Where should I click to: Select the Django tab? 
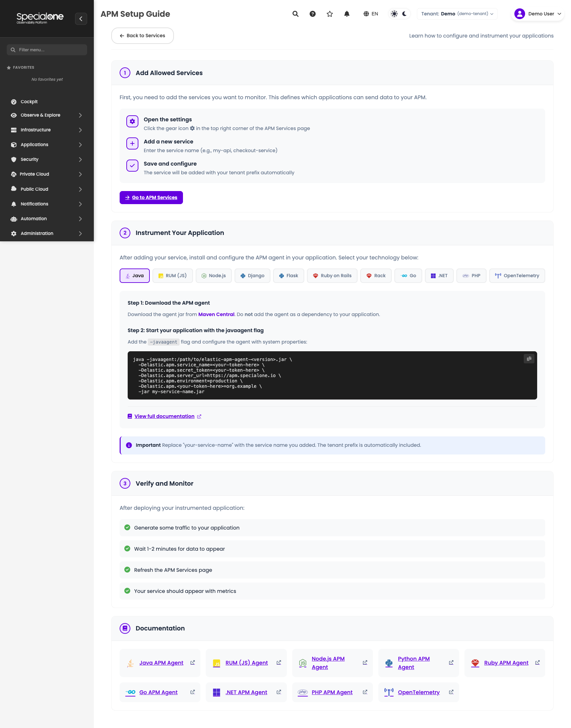(252, 276)
